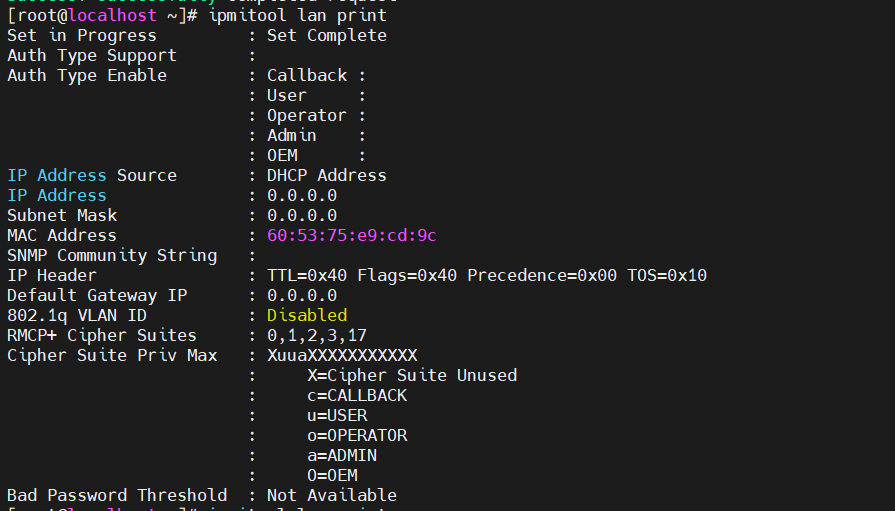Click the RMCP+ cipher suites value 0,1,2,3,17
895x511 pixels.
(316, 336)
